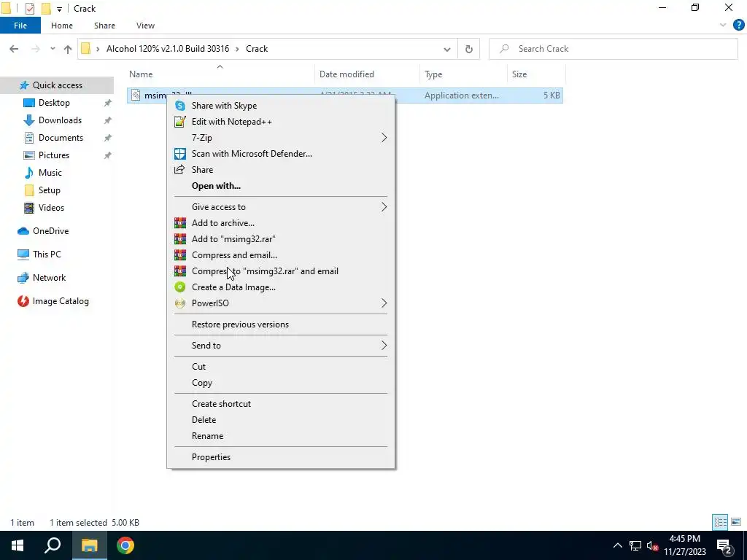Expand the PowerISO submenu
The height and width of the screenshot is (560, 747).
384,303
